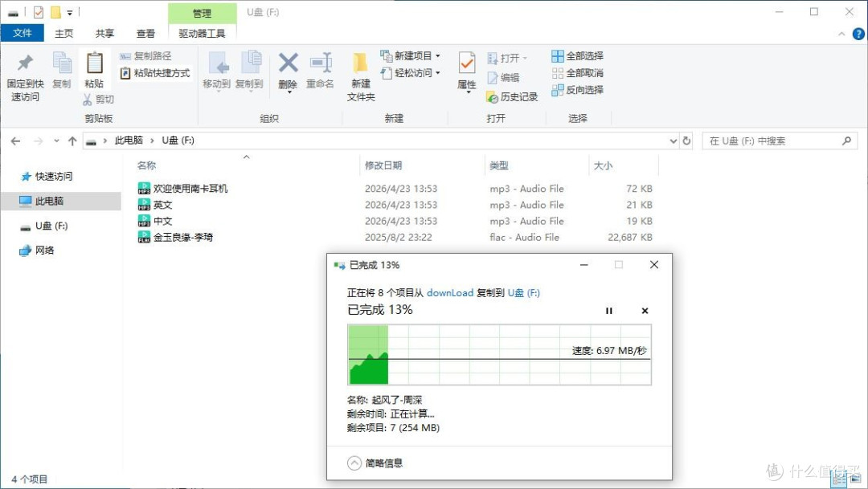Sort by Name (名称) column header
Screen dimensions: 868x489
tap(147, 165)
